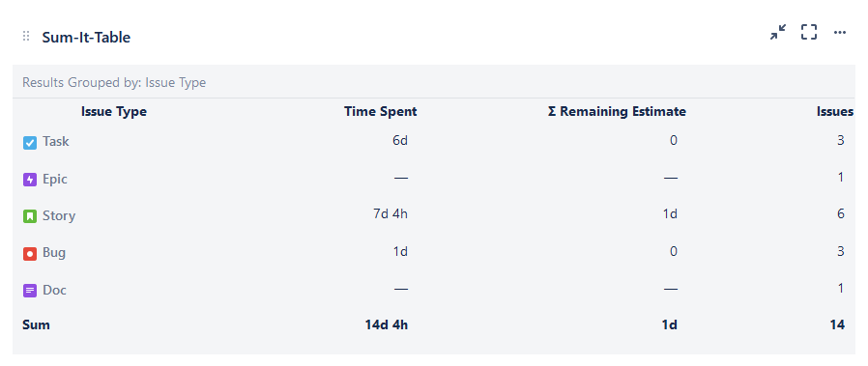
Task: Click the red Bug icon
Action: pos(30,254)
